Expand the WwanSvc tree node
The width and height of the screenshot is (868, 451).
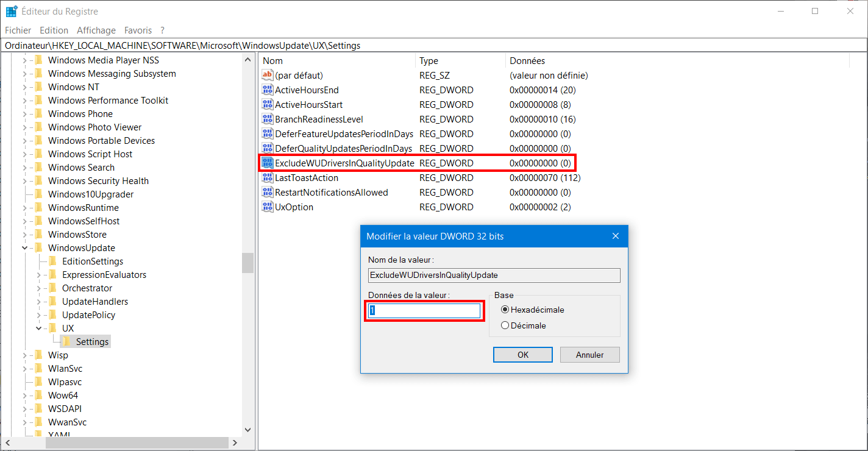24,422
